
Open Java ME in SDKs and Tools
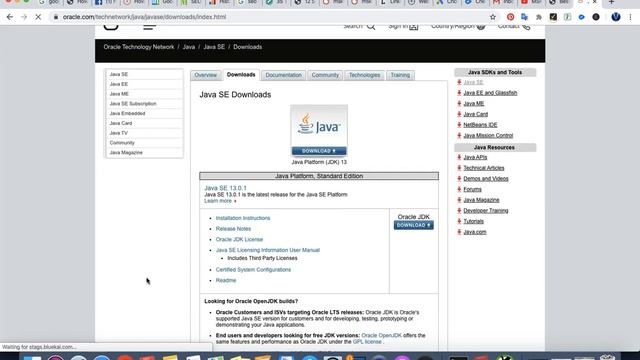473,104
